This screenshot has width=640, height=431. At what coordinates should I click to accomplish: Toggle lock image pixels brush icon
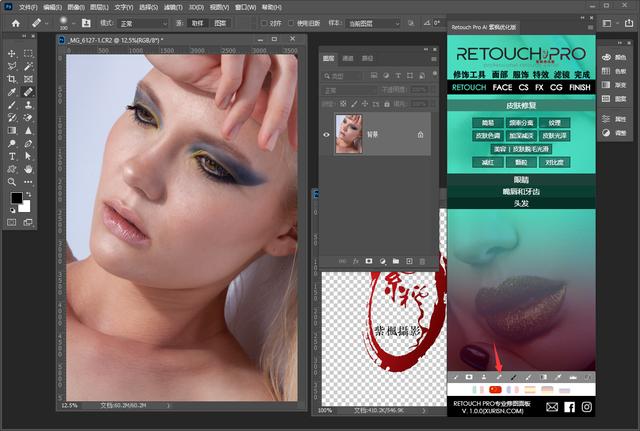point(354,104)
